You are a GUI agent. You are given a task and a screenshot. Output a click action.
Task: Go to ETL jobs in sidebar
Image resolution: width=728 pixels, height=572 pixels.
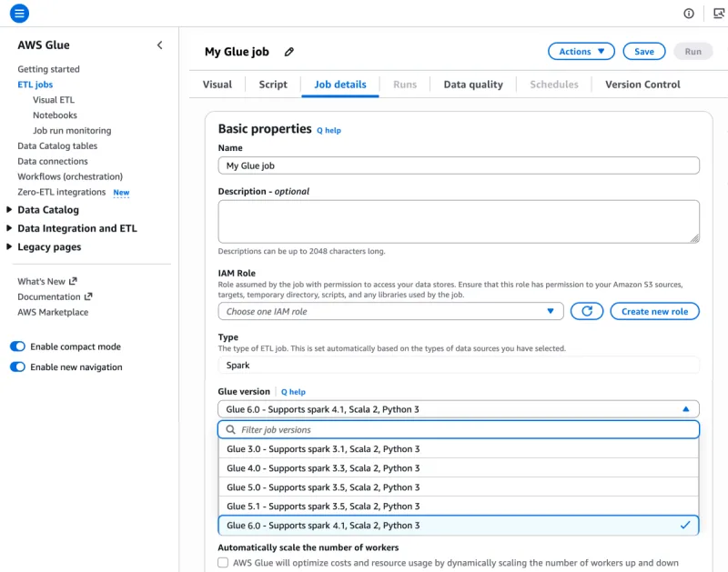pos(35,85)
